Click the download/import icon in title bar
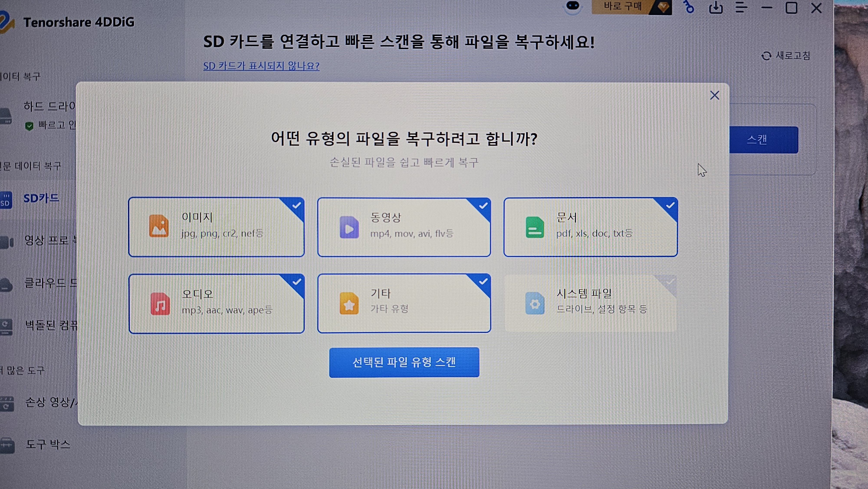Screen dimensions: 868x489 [716, 7]
